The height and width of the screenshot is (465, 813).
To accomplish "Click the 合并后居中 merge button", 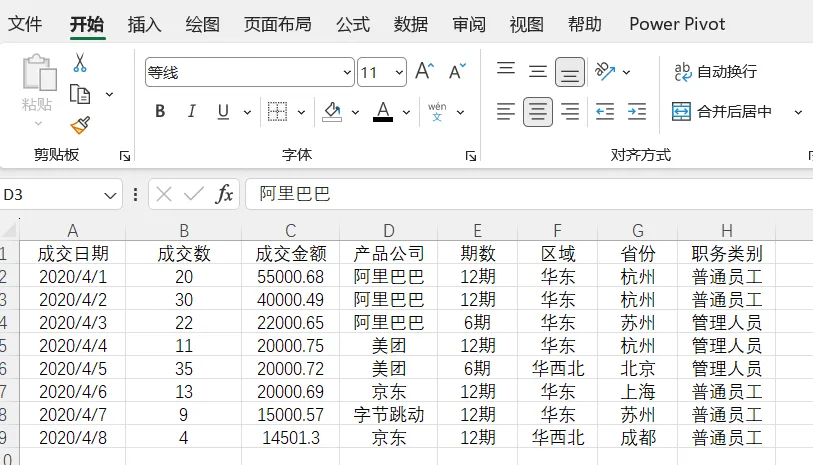I will (721, 111).
